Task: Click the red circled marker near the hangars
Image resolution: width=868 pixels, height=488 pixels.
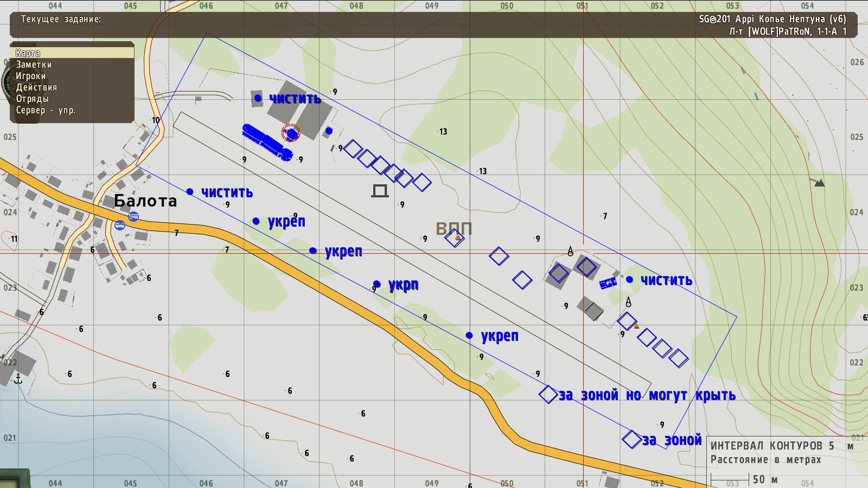Action: 291,133
